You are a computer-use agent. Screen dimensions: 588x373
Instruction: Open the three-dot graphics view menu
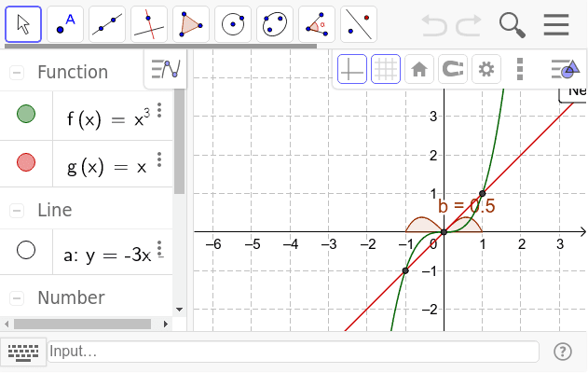[x=520, y=69]
